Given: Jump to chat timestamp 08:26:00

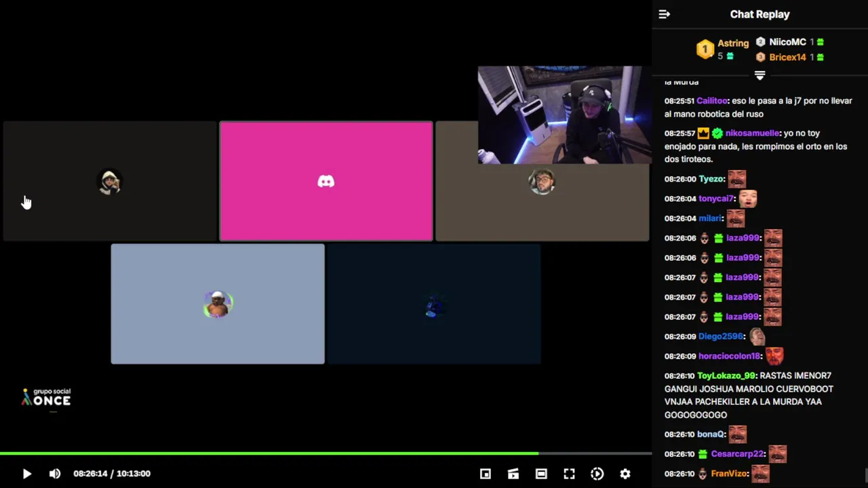Looking at the screenshot, I should click(x=680, y=179).
